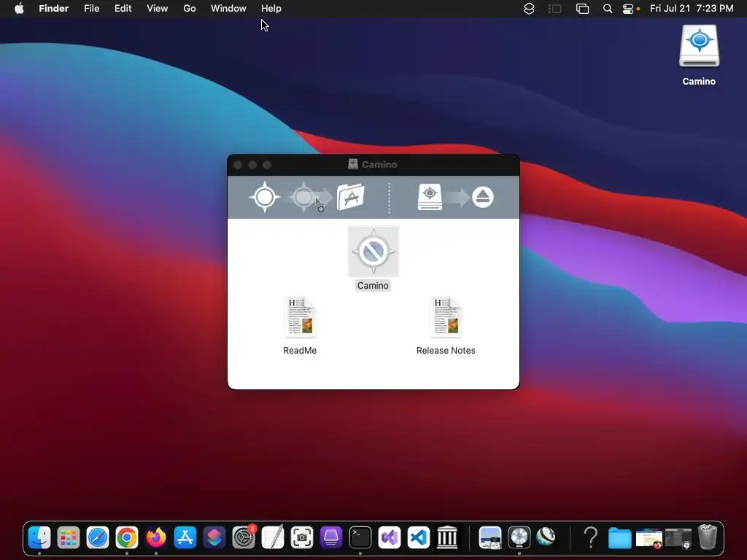Open the blue folder stack in Dock
This screenshot has height=560, width=747.
tap(620, 537)
